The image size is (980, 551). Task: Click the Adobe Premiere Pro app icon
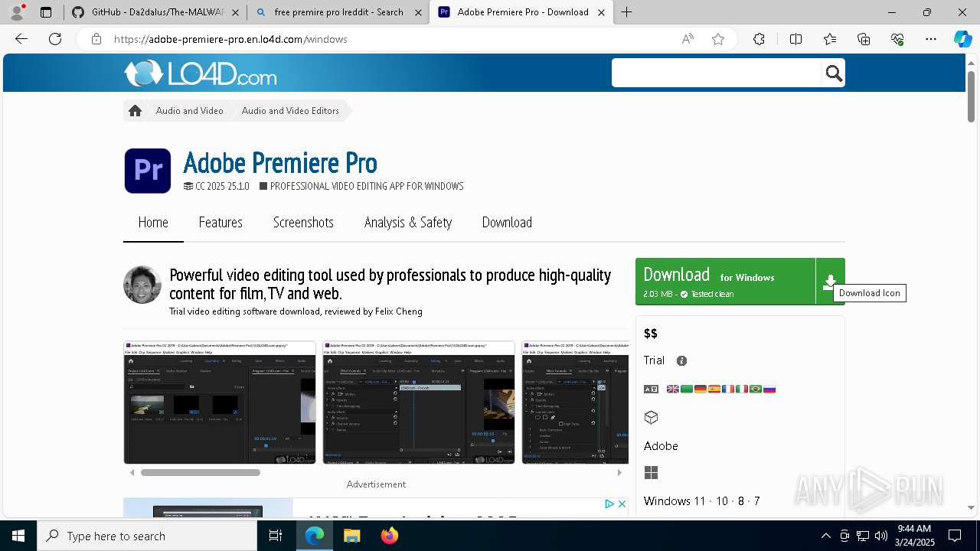click(148, 171)
